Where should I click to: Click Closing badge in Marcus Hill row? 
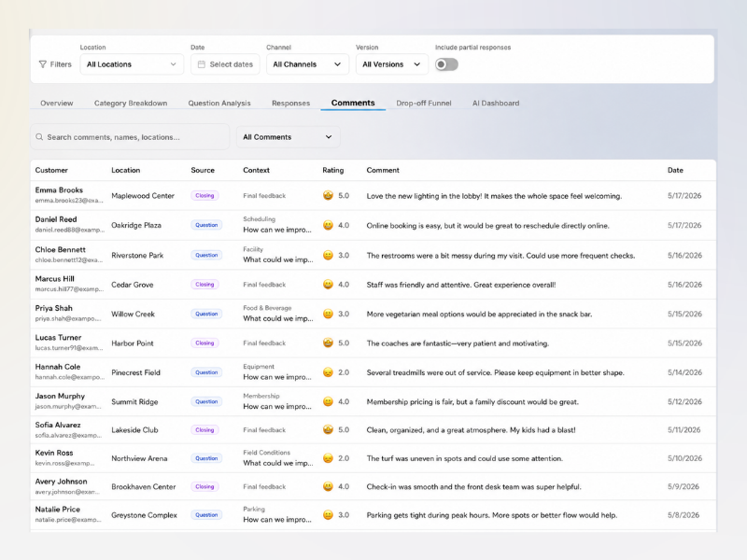204,285
